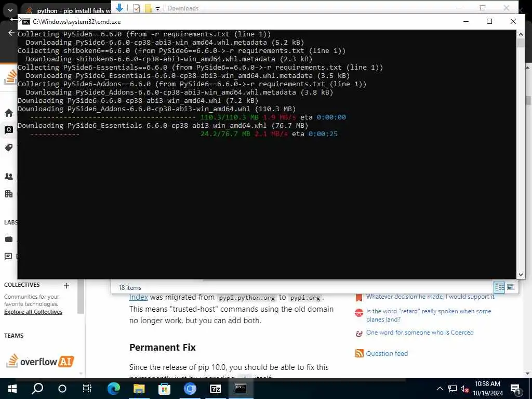Open Cortana from the taskbar
The image size is (532, 399).
pos(62,389)
